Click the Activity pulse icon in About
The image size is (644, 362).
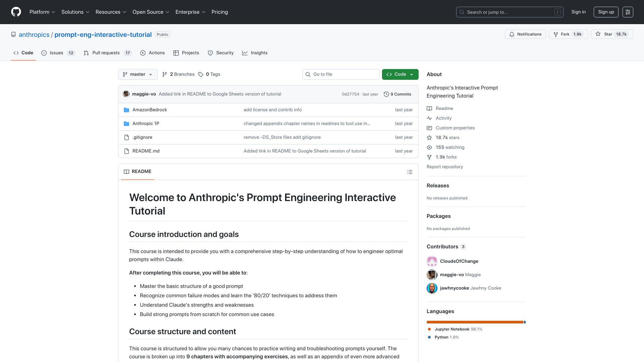point(429,118)
